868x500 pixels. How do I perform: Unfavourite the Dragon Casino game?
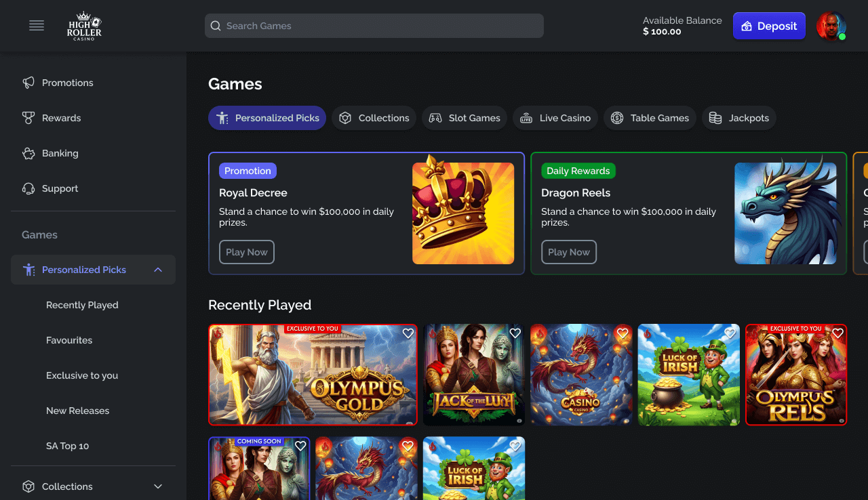(x=622, y=333)
